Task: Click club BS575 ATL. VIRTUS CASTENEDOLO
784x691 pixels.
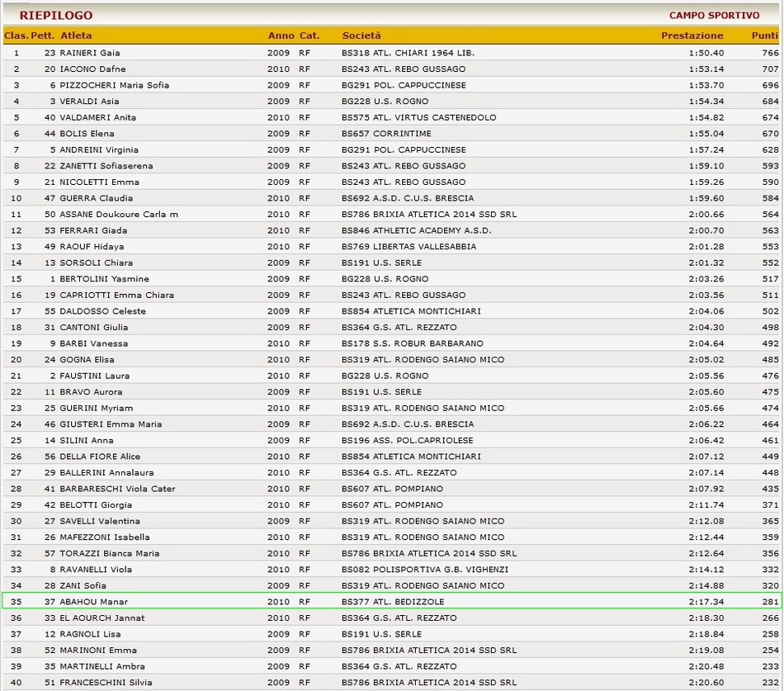Action: pos(419,117)
